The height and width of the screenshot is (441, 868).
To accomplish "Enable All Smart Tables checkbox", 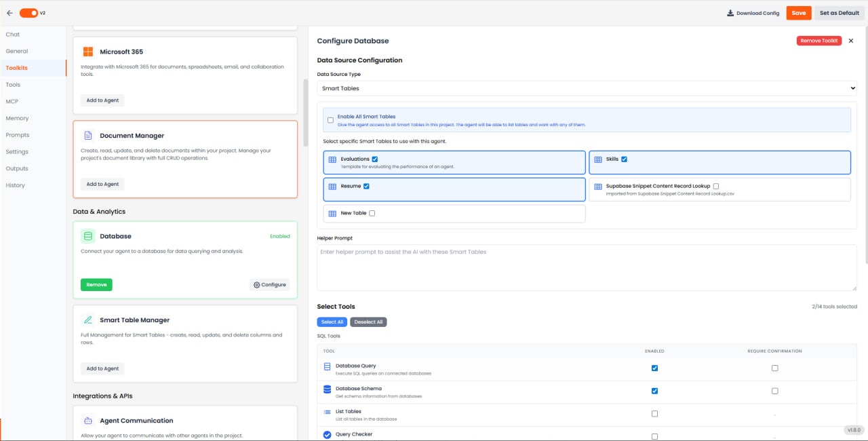I will coord(330,119).
